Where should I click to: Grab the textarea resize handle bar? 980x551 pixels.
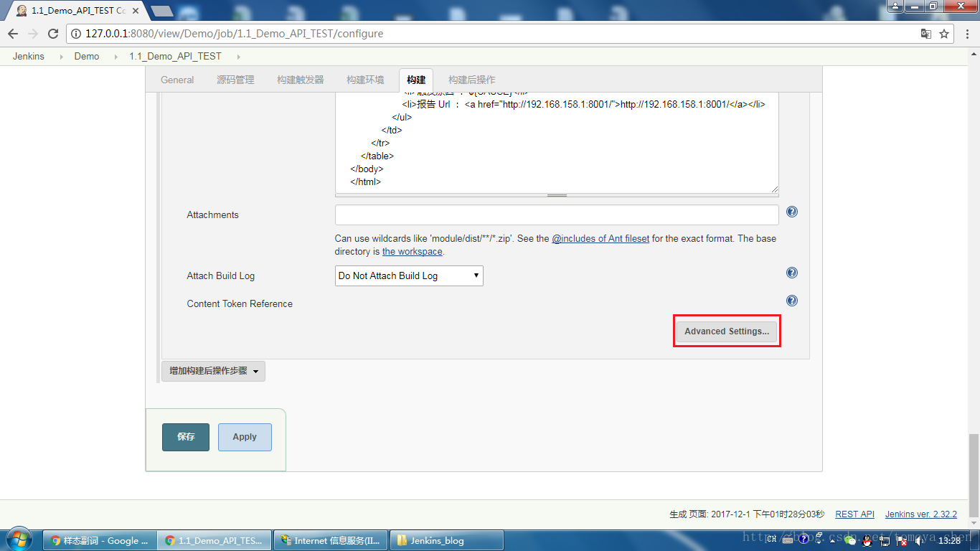tap(557, 195)
